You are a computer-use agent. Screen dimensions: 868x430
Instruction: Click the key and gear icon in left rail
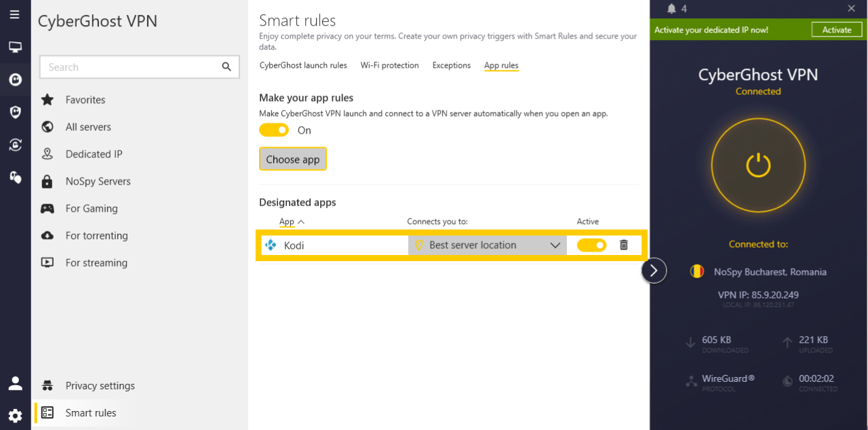coord(15,177)
